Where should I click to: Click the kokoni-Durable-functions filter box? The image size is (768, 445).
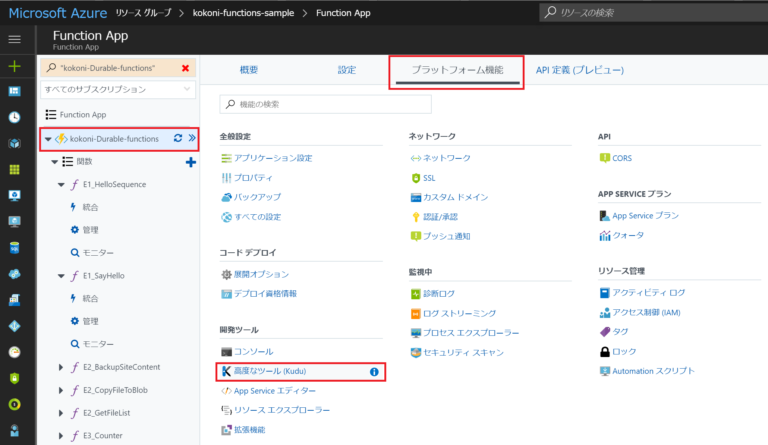118,68
